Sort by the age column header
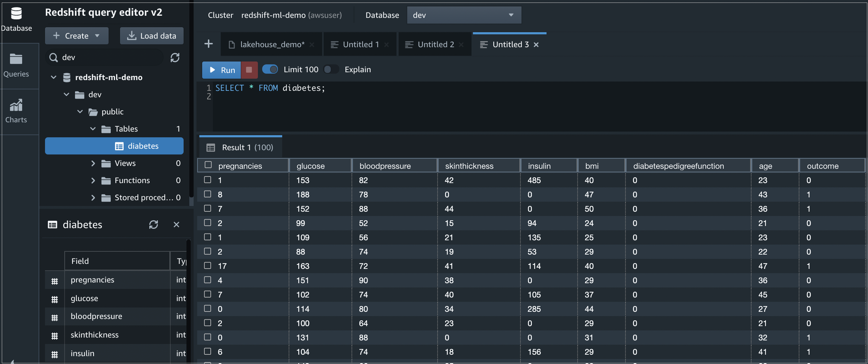 tap(775, 166)
